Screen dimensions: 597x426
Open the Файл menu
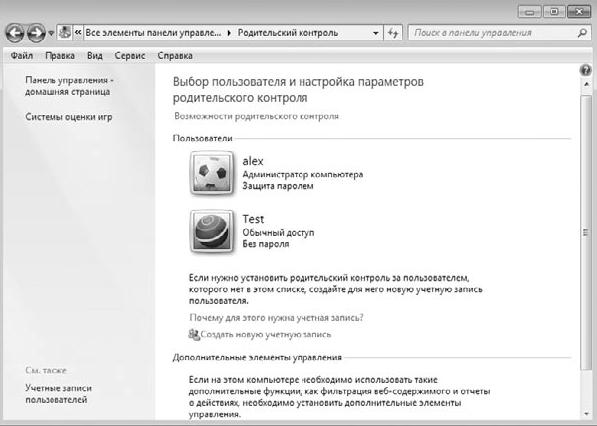tap(22, 56)
